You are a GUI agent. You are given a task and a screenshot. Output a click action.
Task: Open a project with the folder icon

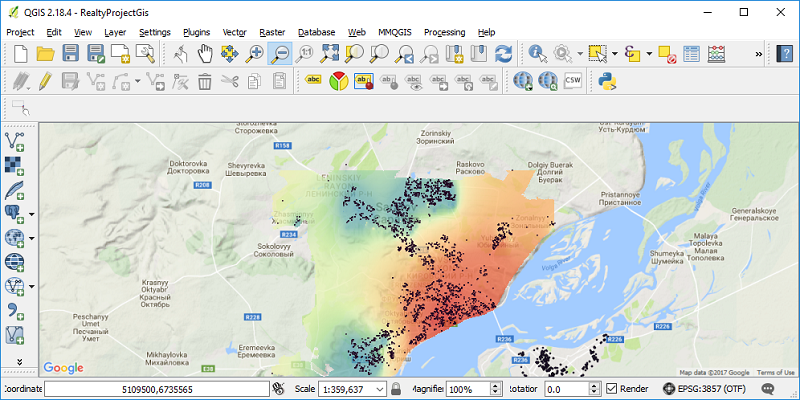45,54
